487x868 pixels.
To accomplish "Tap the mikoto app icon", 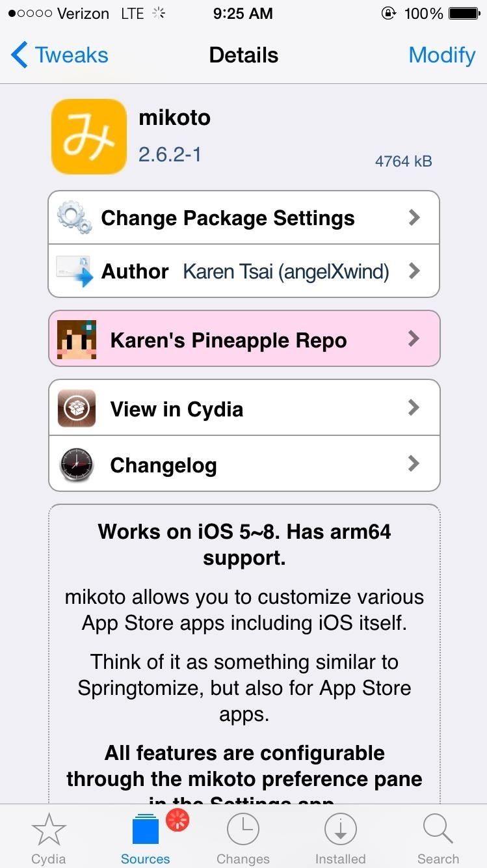I will pos(88,135).
